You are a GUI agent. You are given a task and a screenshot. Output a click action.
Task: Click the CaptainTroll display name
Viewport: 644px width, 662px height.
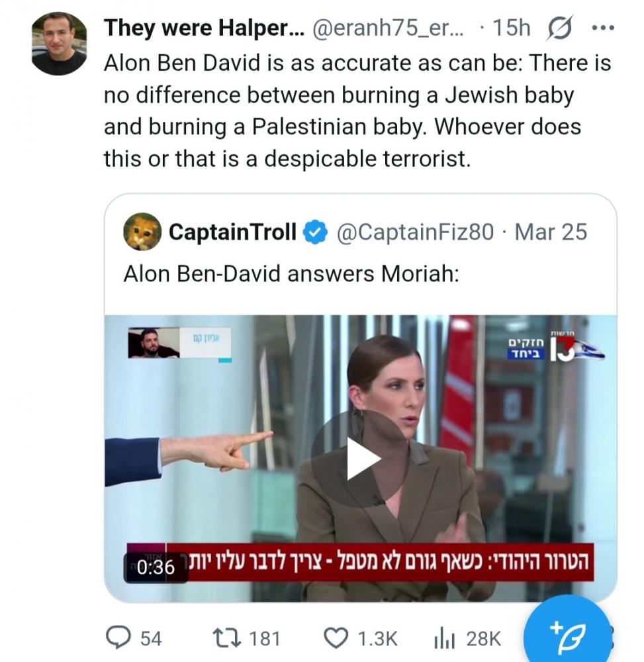click(232, 232)
